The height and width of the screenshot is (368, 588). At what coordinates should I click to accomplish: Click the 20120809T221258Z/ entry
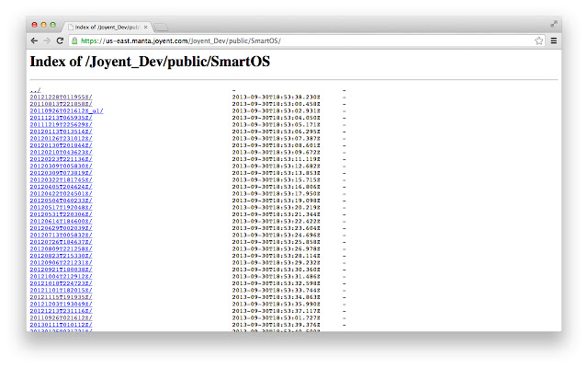click(62, 249)
